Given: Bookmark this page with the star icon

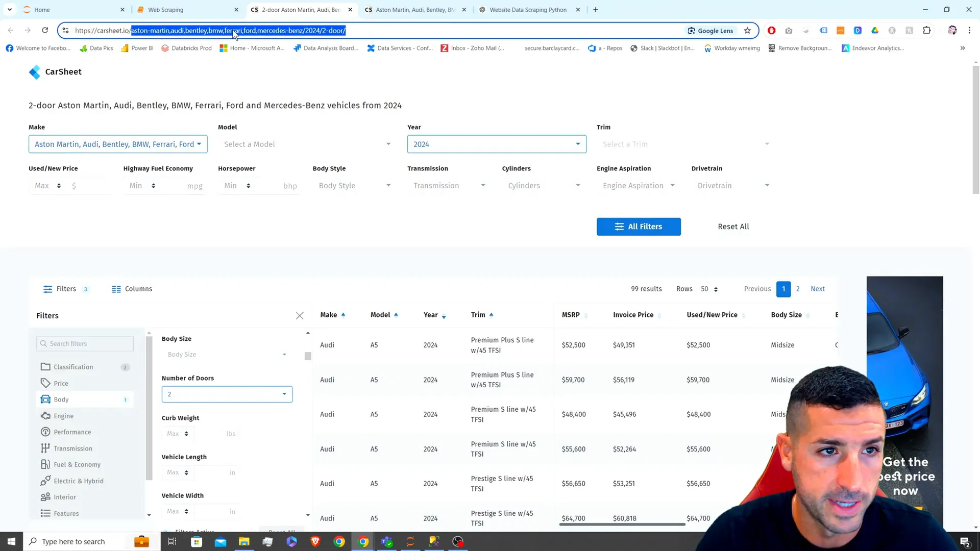Looking at the screenshot, I should 747,31.
